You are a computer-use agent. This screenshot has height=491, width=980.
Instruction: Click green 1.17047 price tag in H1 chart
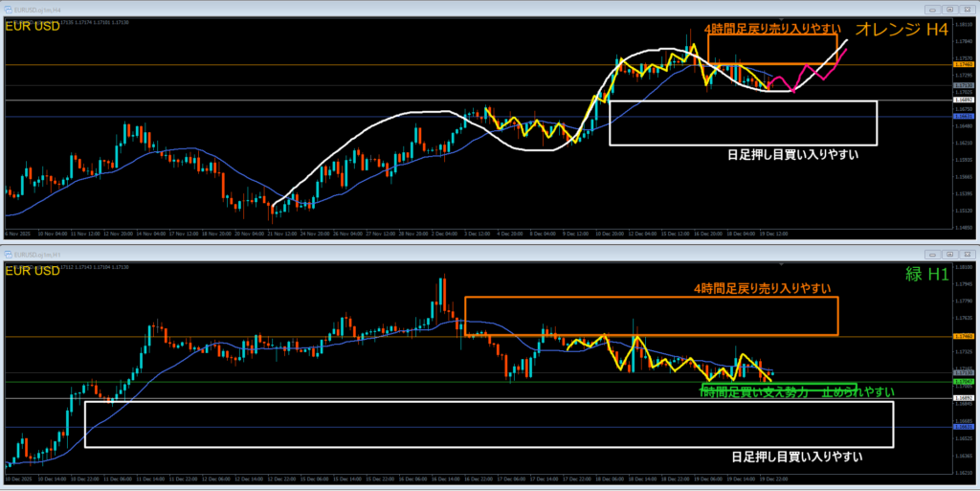point(963,381)
